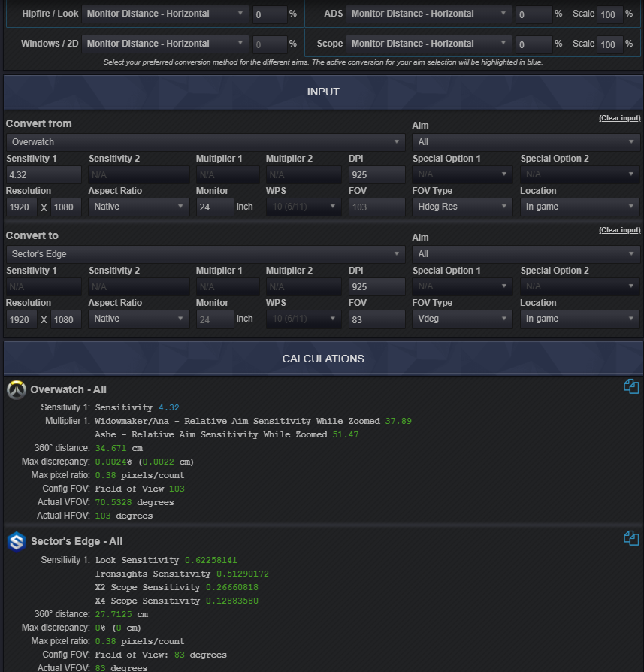Expand Convert from game dropdown showing Overwatch

206,142
